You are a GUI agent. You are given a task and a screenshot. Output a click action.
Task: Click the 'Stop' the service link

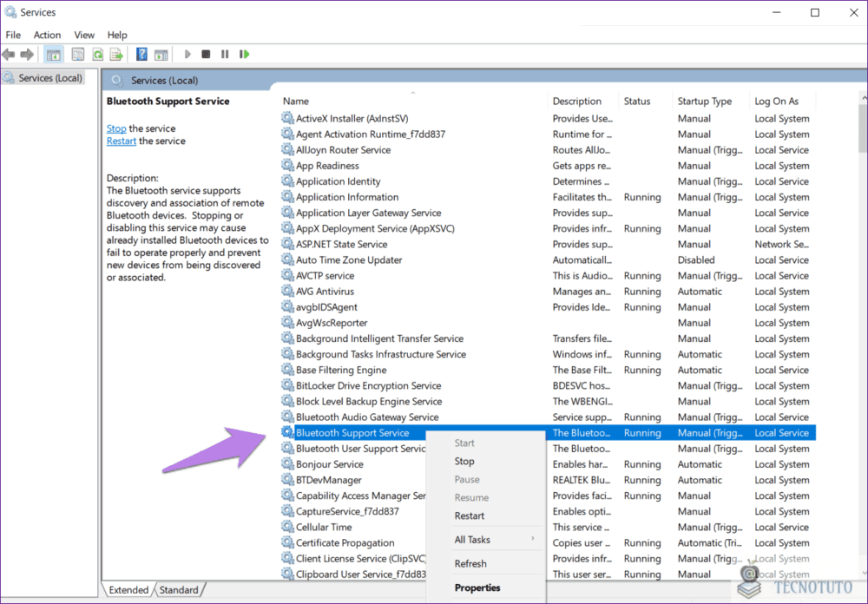[116, 128]
